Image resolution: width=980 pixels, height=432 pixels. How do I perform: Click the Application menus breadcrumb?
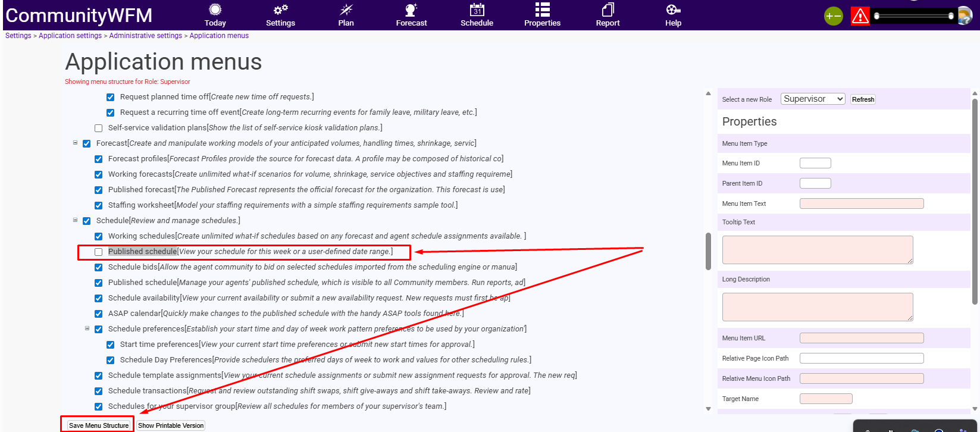coord(219,36)
